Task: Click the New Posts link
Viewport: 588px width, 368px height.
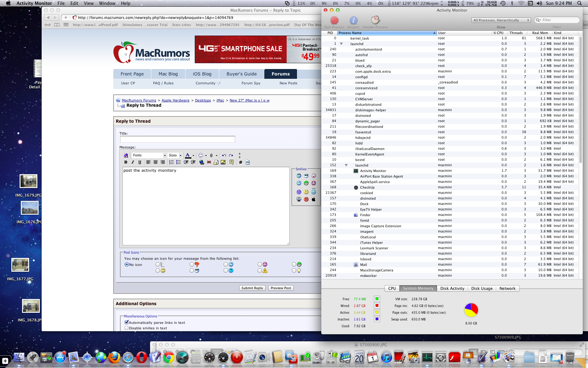Action: (288, 83)
